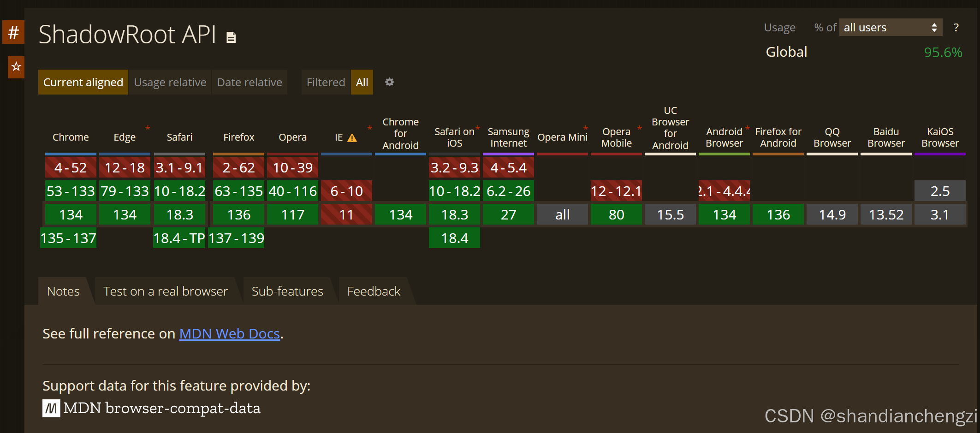Screen dimensions: 980x433
Task: Select KaiOS Browser 2.5 cell
Action: (x=940, y=191)
